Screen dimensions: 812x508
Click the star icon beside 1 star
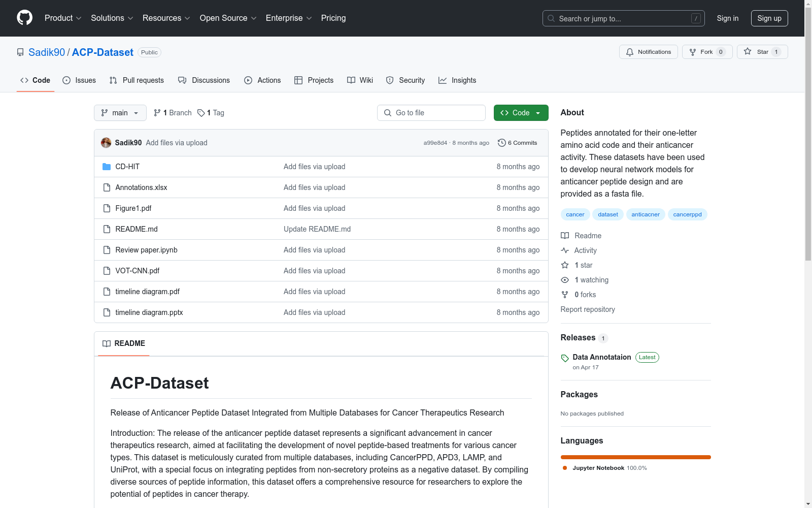point(565,265)
